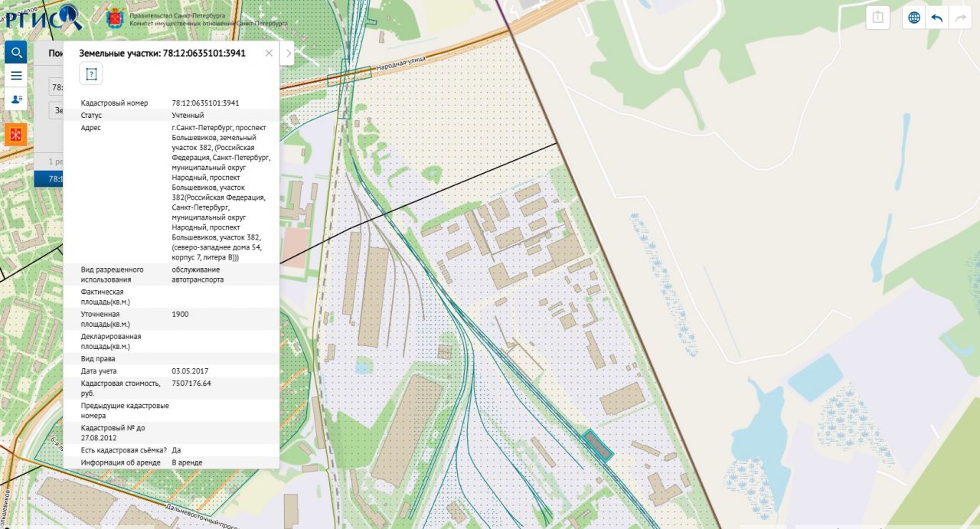Click the Saint Petersburg coat of arms
The width and height of the screenshot is (980, 529).
tap(116, 18)
